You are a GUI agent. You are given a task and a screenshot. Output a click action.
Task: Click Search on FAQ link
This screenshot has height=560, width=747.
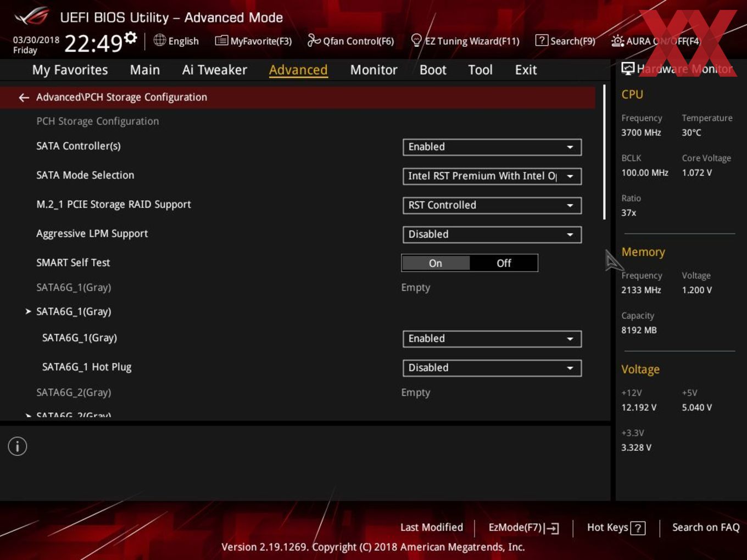coord(706,527)
